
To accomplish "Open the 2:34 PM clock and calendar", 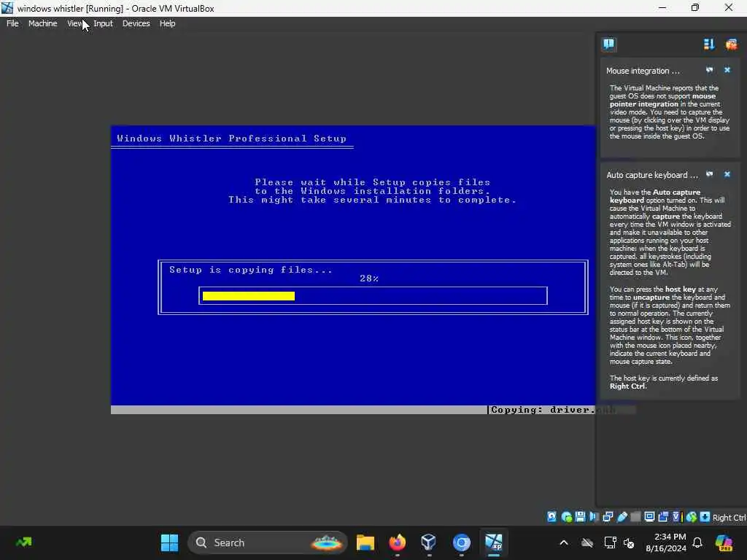I will 665,542.
